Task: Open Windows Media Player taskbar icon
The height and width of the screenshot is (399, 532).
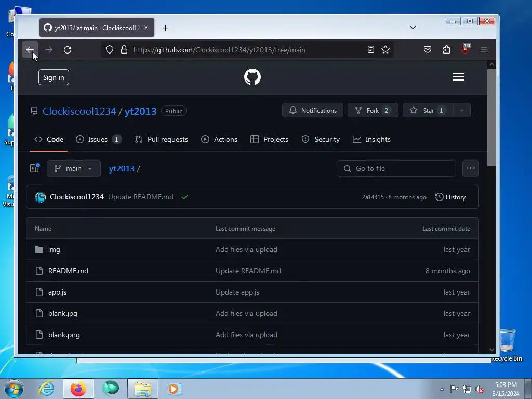Action: [175, 389]
